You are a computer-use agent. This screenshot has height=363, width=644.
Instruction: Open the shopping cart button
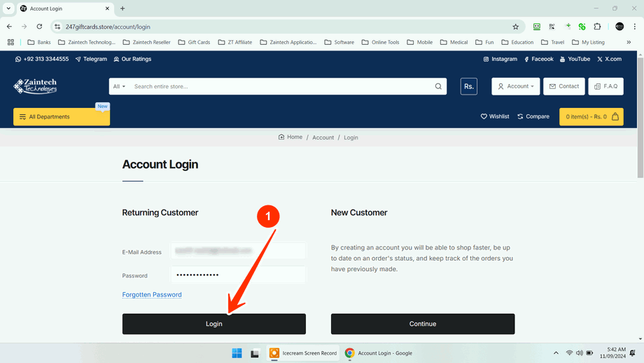591,117
